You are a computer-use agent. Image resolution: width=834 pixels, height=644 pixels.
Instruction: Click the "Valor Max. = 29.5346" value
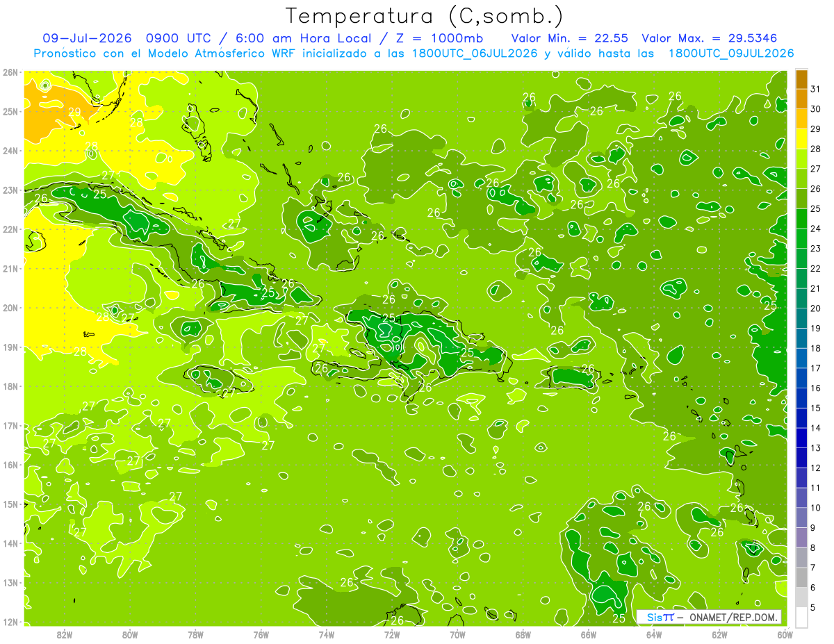[709, 38]
